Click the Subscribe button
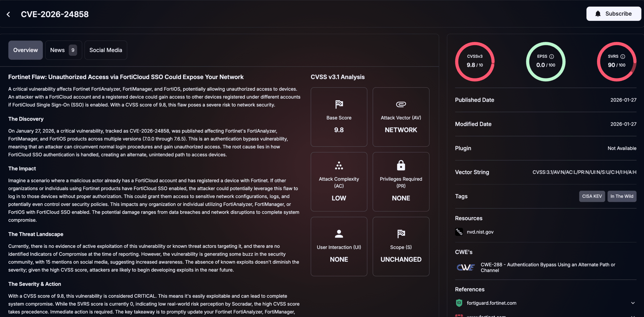This screenshot has height=317, width=644. pos(614,14)
